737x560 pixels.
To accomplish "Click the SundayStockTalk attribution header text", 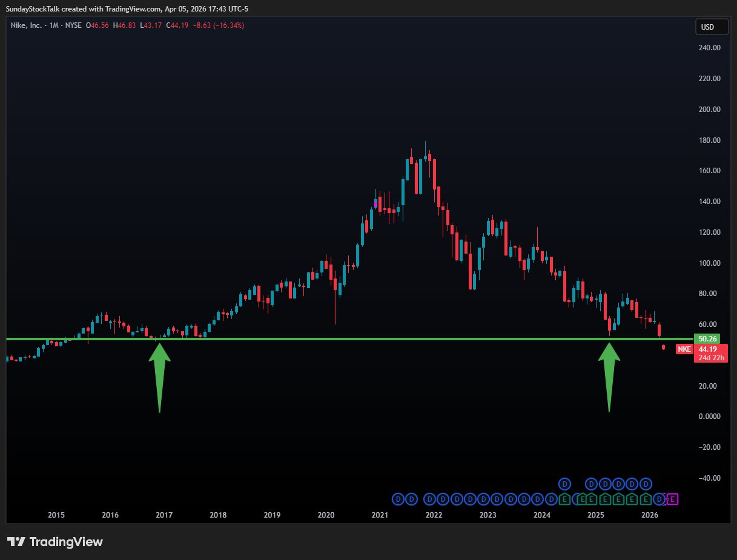I will pyautogui.click(x=127, y=8).
